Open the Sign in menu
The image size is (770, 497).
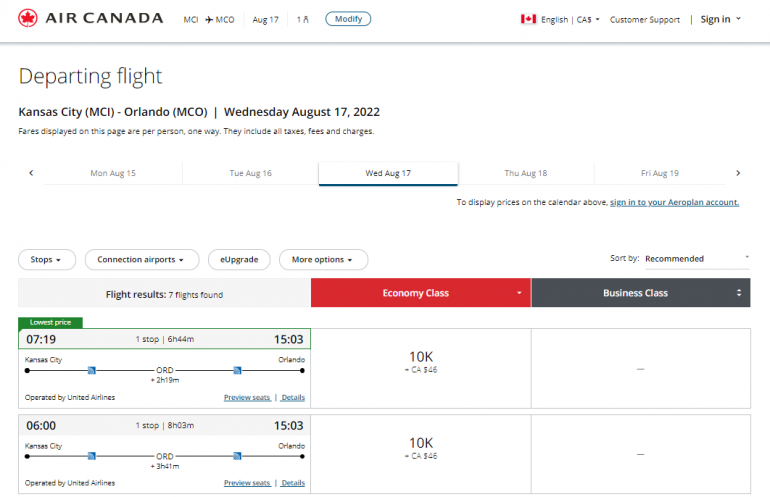(x=720, y=19)
